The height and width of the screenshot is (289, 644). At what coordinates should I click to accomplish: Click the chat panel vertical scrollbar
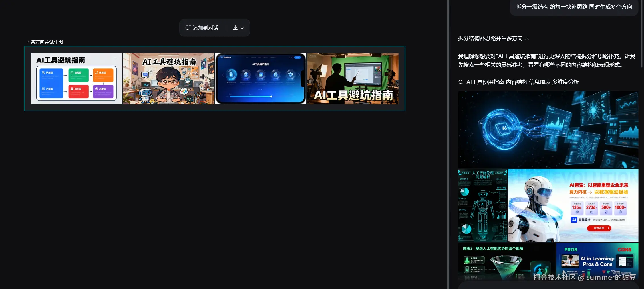click(x=642, y=34)
